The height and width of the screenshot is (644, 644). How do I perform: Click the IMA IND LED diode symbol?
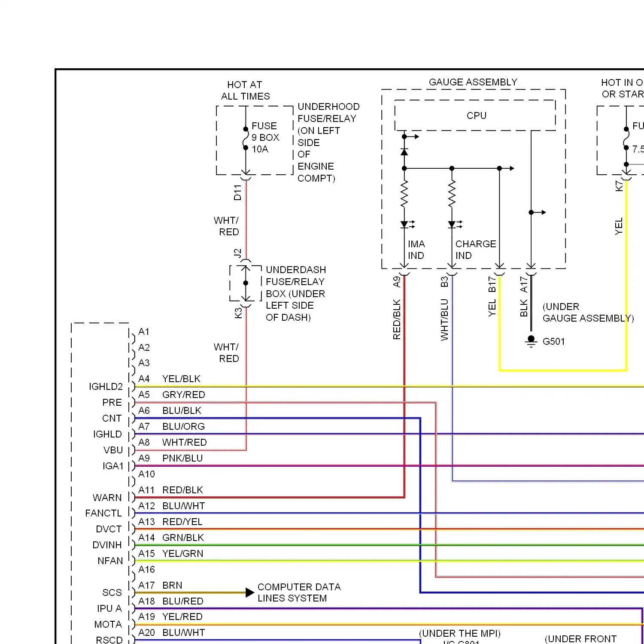407,224
